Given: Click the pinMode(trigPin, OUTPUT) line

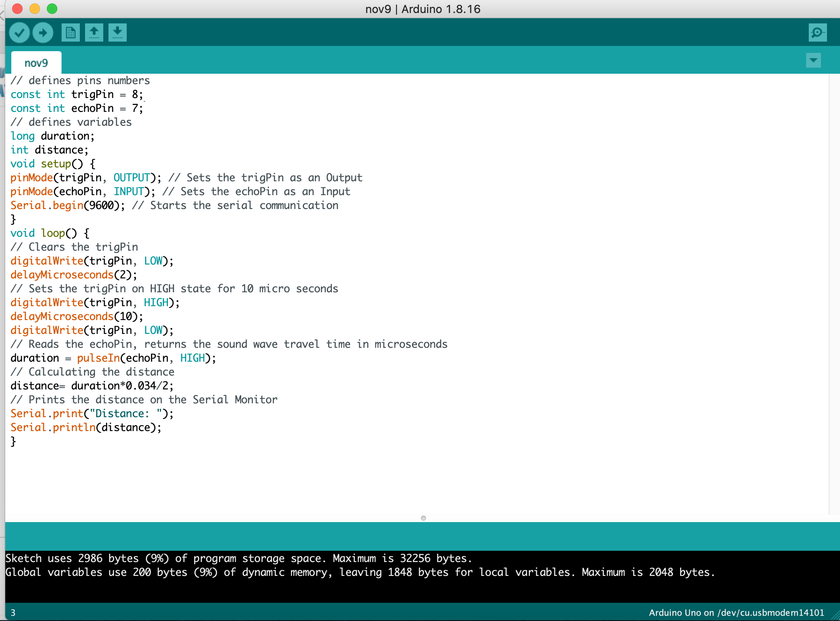Looking at the screenshot, I should (187, 178).
